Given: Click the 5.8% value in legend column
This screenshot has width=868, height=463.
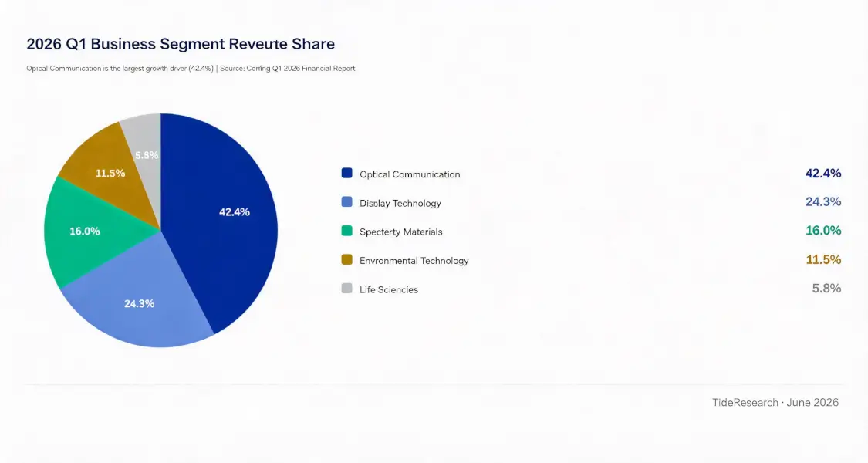Looking at the screenshot, I should 826,289.
